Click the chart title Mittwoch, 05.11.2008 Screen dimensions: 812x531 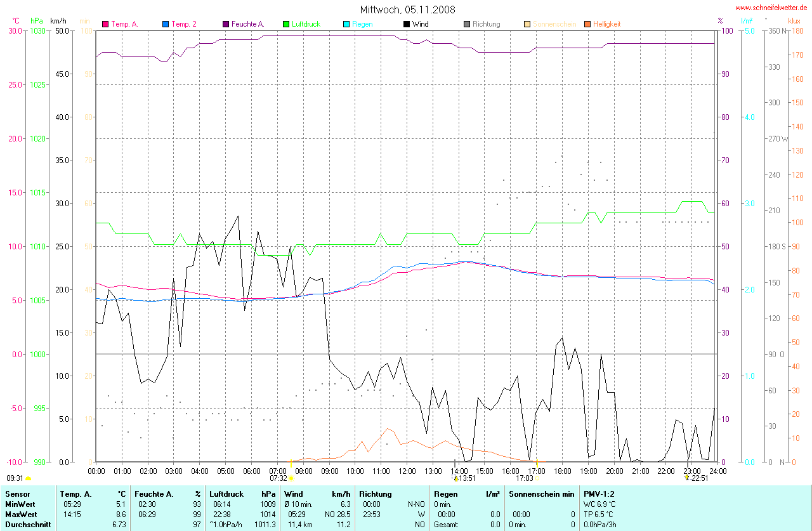coord(407,10)
